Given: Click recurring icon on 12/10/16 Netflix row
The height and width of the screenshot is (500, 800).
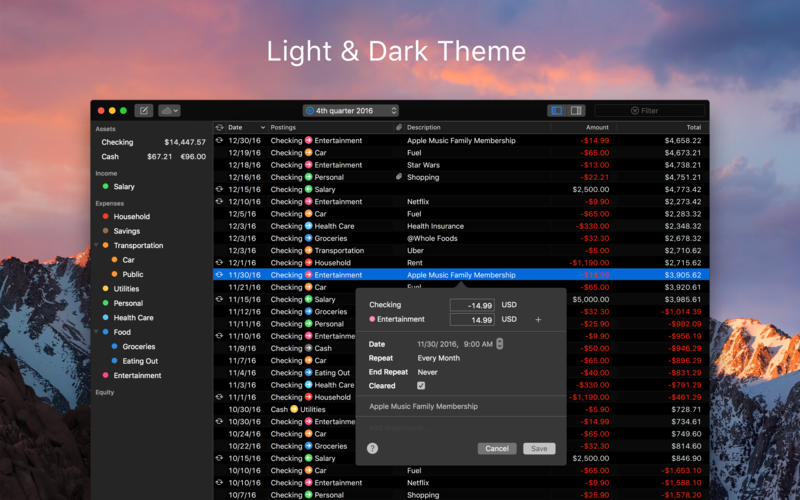Looking at the screenshot, I should coord(219,201).
